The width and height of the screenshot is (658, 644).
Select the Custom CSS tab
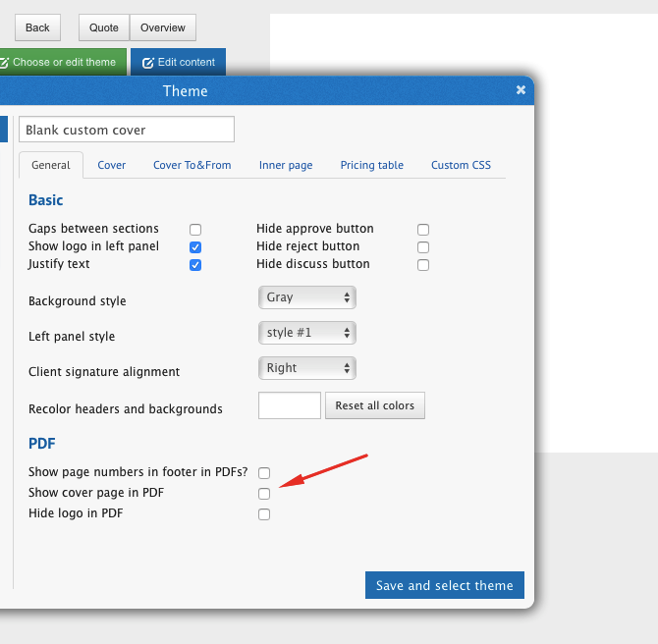[x=461, y=165]
